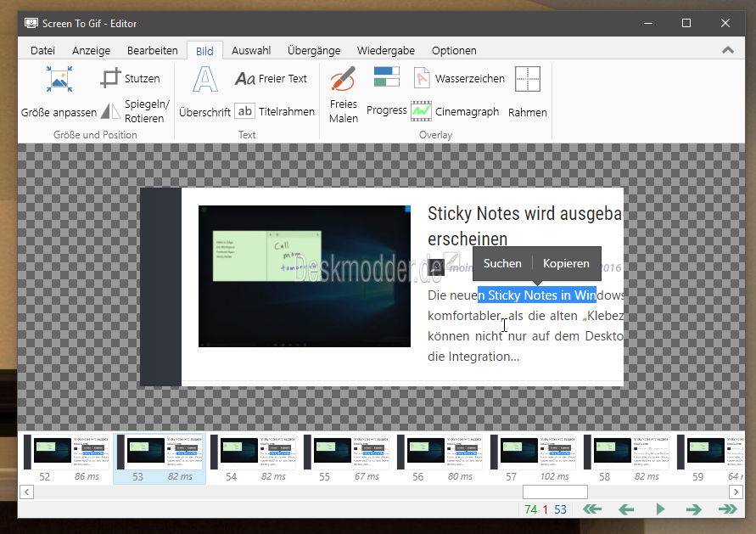The image size is (756, 534).
Task: Choose the Freier Text tool
Action: click(271, 78)
